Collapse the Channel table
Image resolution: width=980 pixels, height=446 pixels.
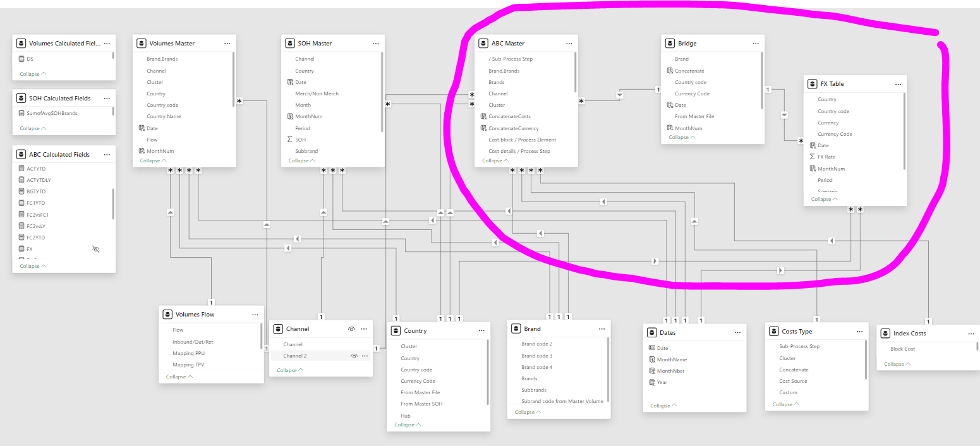click(289, 370)
